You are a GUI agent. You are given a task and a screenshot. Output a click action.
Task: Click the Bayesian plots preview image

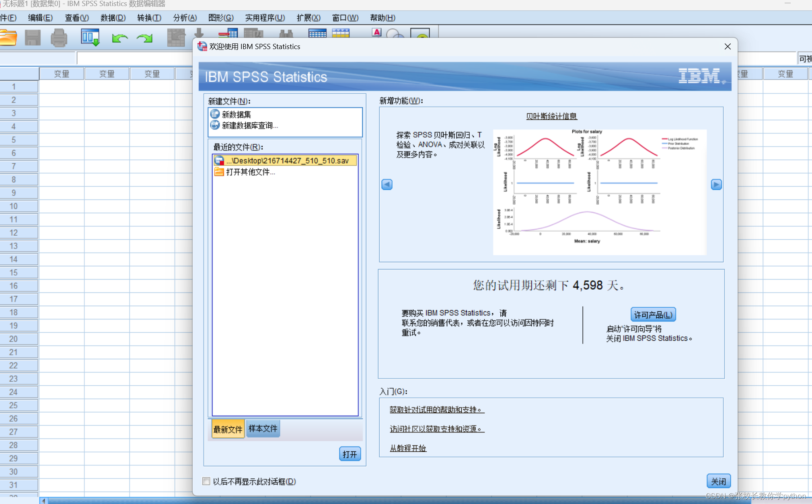point(600,192)
